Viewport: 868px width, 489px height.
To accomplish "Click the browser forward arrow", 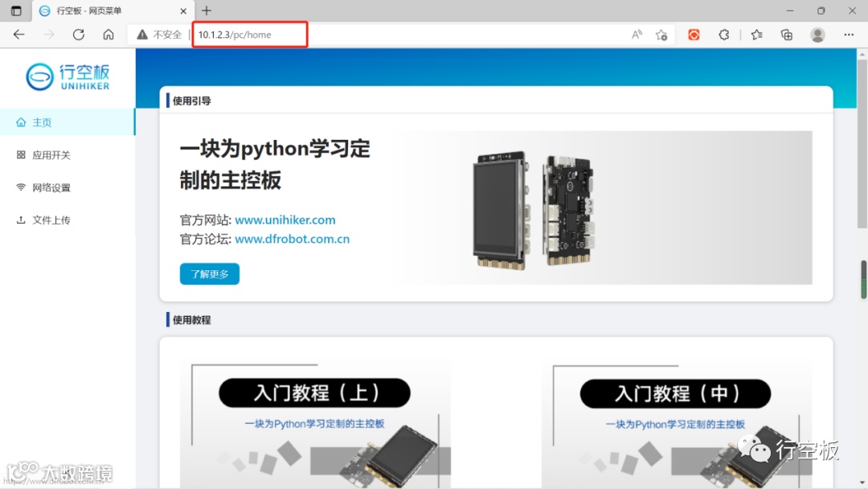I will tap(49, 35).
